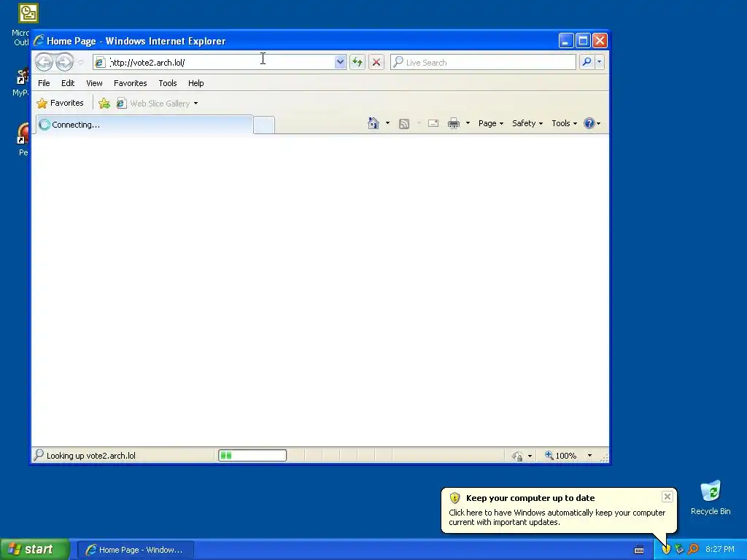Image resolution: width=747 pixels, height=560 pixels.
Task: Click the Start button
Action: point(34,549)
